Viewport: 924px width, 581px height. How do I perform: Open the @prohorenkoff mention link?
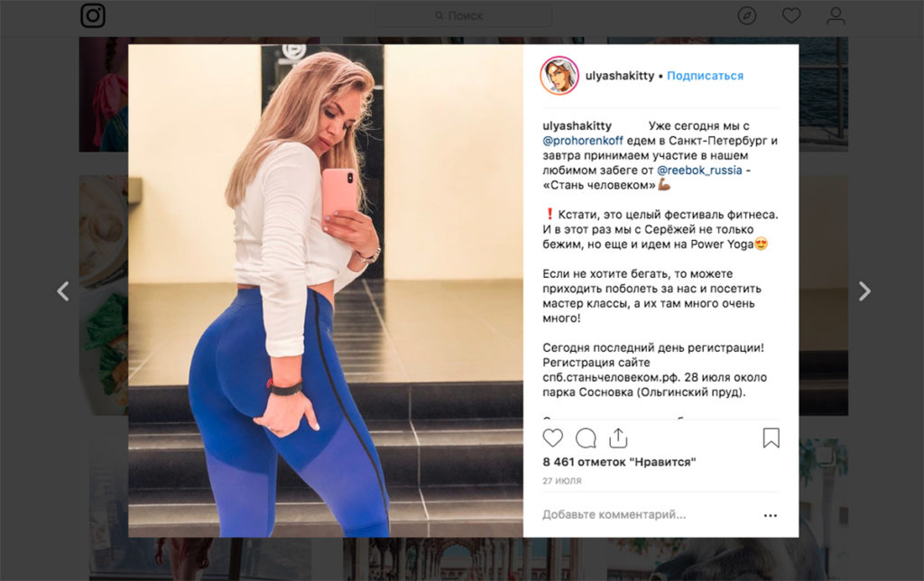pyautogui.click(x=583, y=141)
